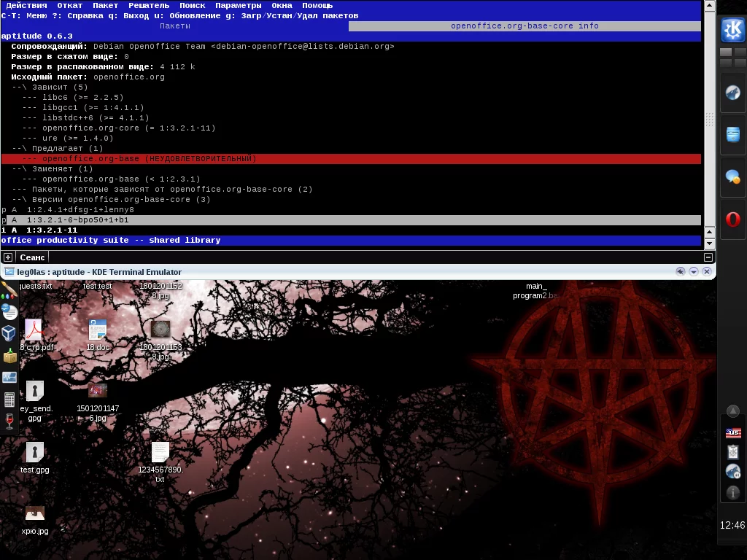Screen dimensions: 747x560
Task: Select ure (>= 1.4.0) dependency
Action: click(x=68, y=139)
